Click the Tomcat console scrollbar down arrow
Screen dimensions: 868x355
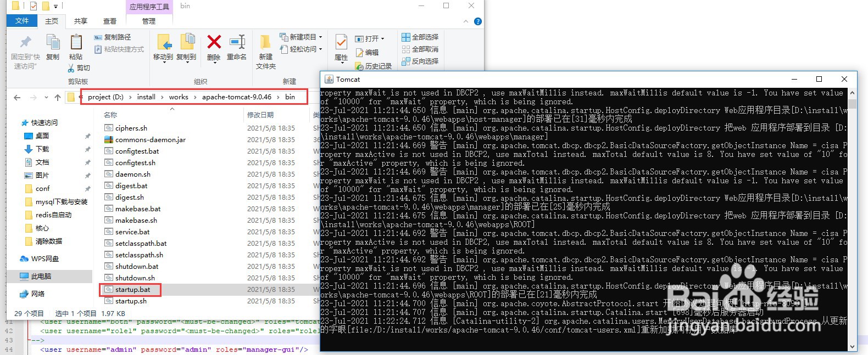pos(852,347)
